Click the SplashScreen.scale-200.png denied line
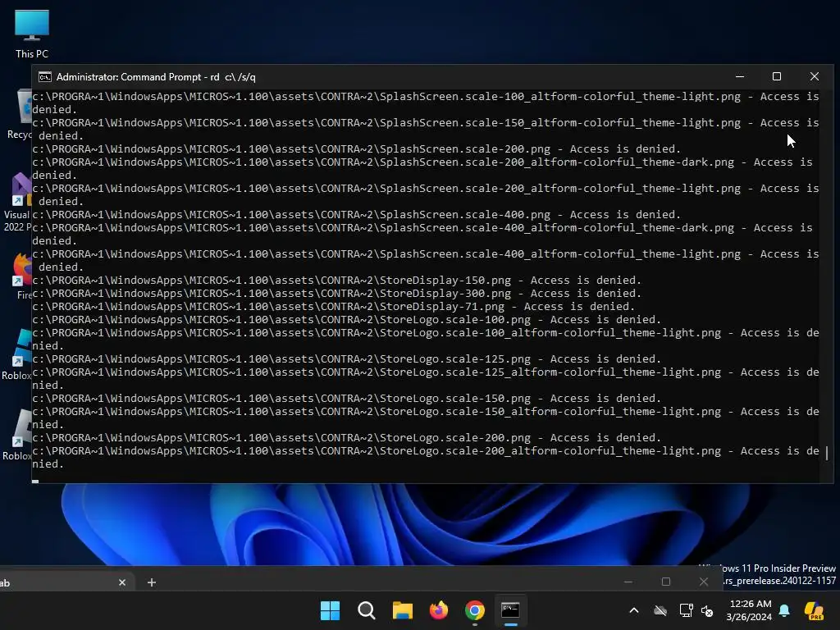This screenshot has width=840, height=630. point(356,149)
